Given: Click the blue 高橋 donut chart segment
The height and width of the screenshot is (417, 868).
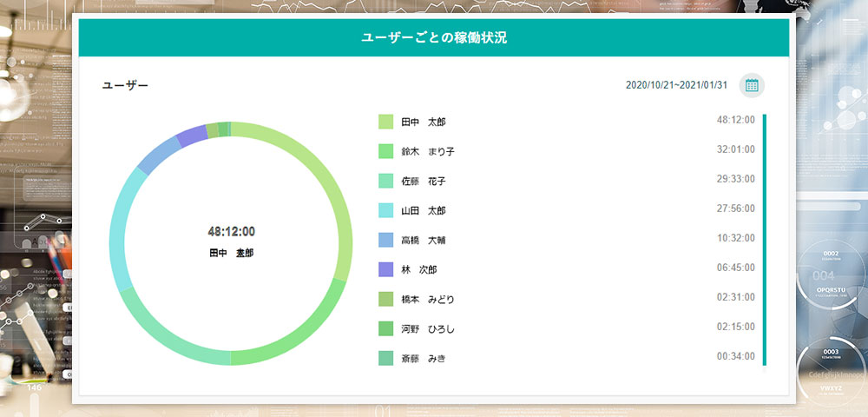Looking at the screenshot, I should click(x=158, y=155).
